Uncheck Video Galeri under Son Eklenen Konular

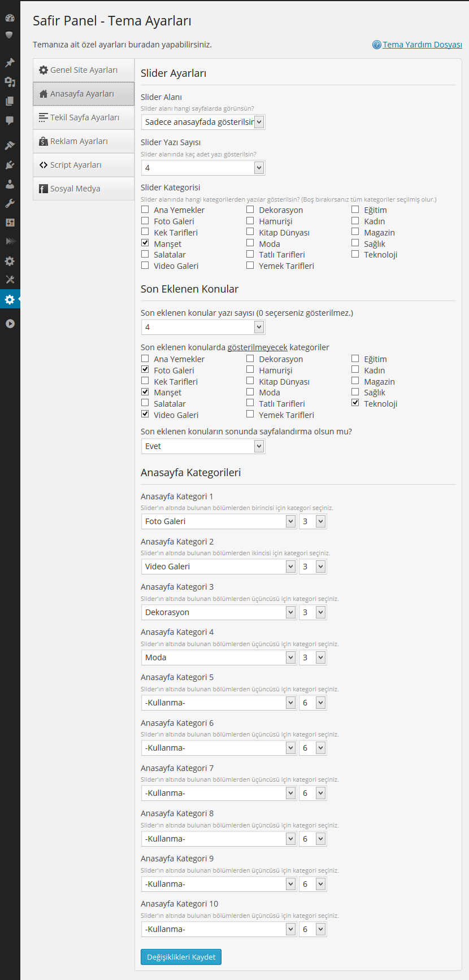(x=145, y=415)
